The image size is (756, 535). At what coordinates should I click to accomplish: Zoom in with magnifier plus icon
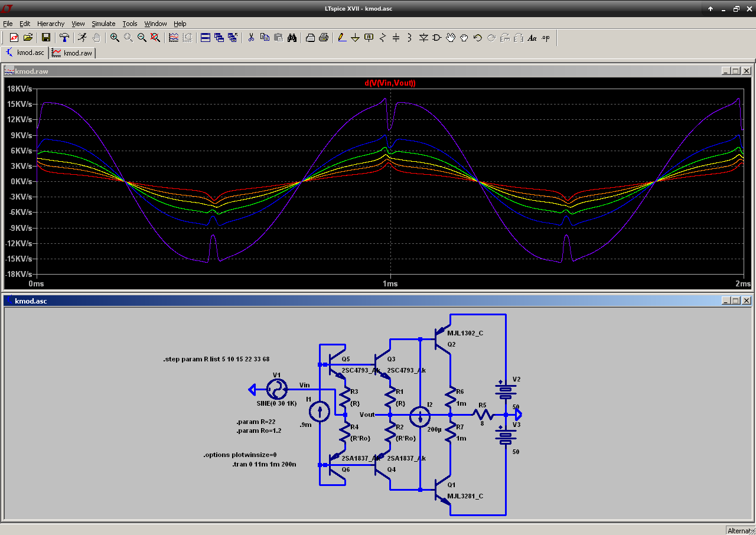click(x=115, y=38)
